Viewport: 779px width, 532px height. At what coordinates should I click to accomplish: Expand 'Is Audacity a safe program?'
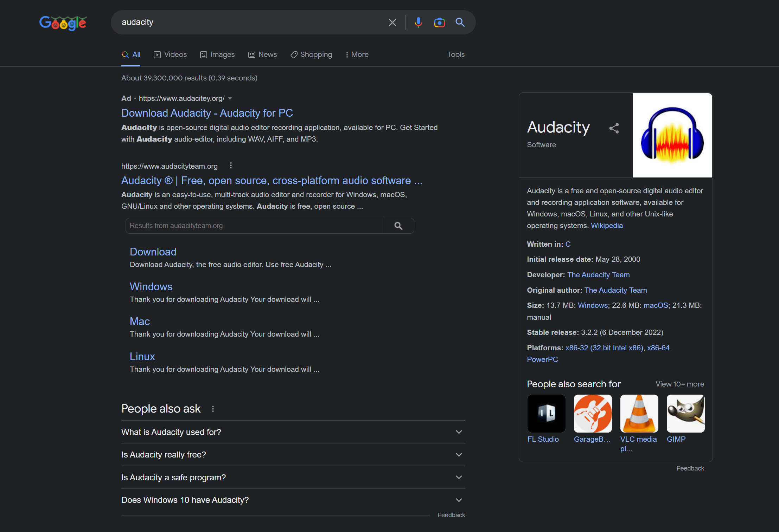point(293,477)
